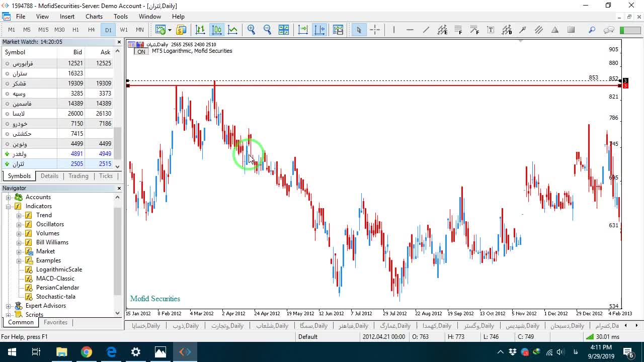Screen dimensions: 644x362
Task: Select the horizontal line drawing tool
Action: coord(410,30)
